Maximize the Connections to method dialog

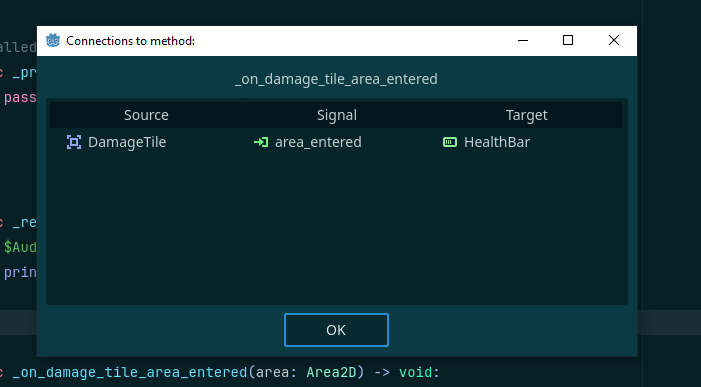point(568,41)
